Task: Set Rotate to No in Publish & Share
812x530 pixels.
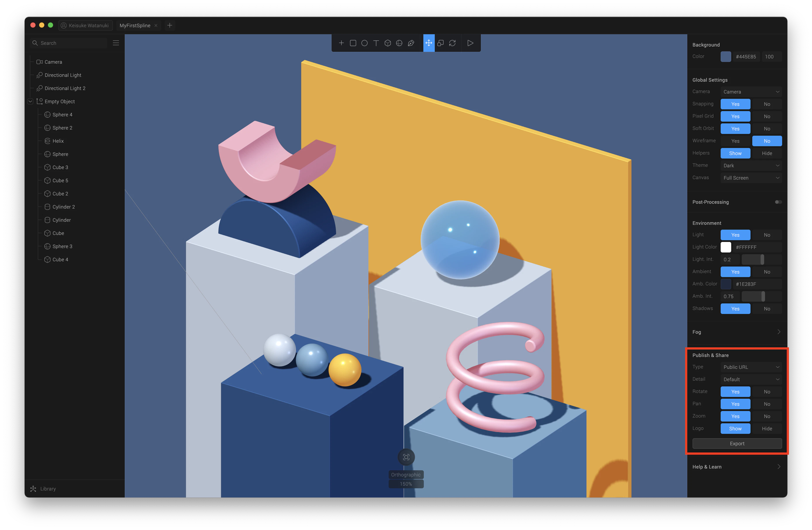Action: pos(767,391)
